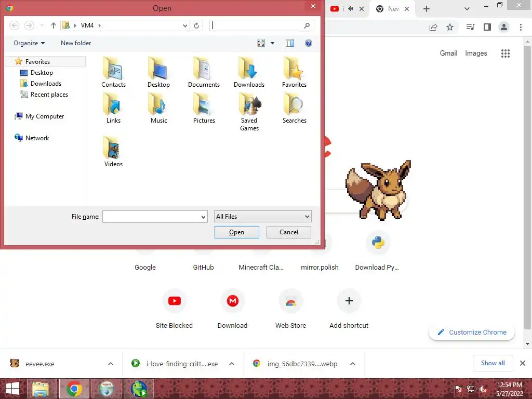Open a new Chrome tab
The width and height of the screenshot is (532, 399).
(x=427, y=9)
